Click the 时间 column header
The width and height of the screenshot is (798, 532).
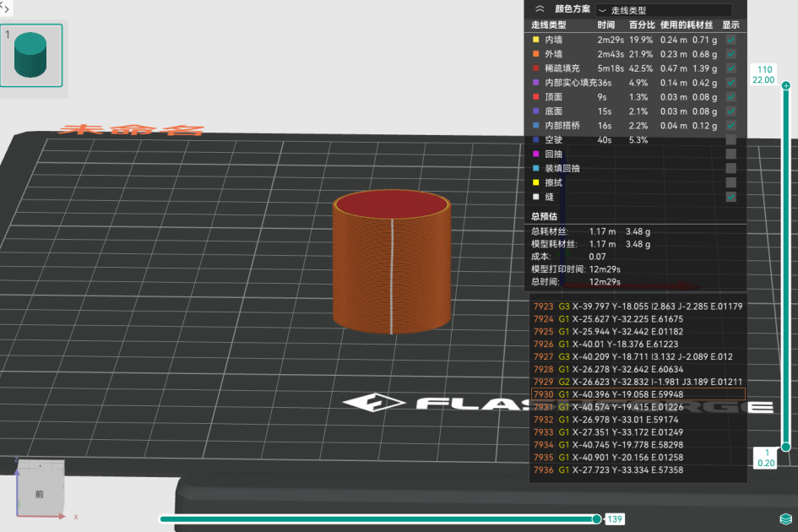coord(605,25)
